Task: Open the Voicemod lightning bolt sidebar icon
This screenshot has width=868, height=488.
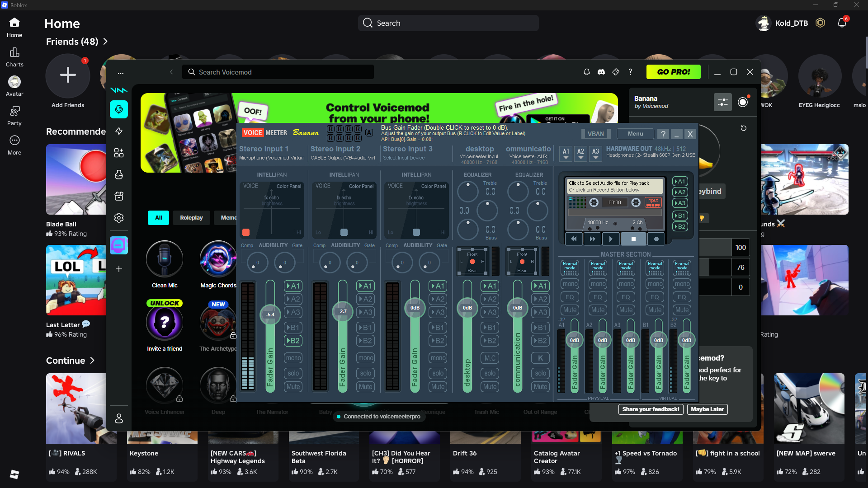Action: tap(119, 131)
